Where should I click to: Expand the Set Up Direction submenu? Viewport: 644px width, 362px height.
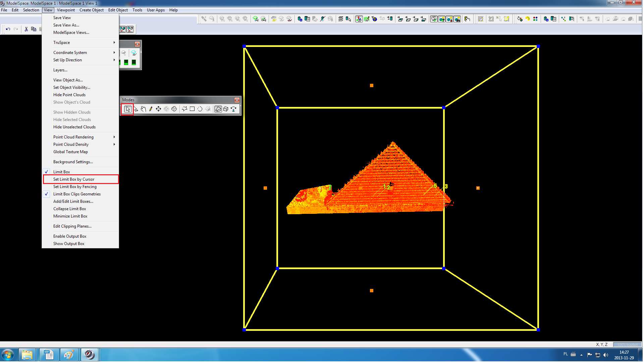[x=80, y=60]
